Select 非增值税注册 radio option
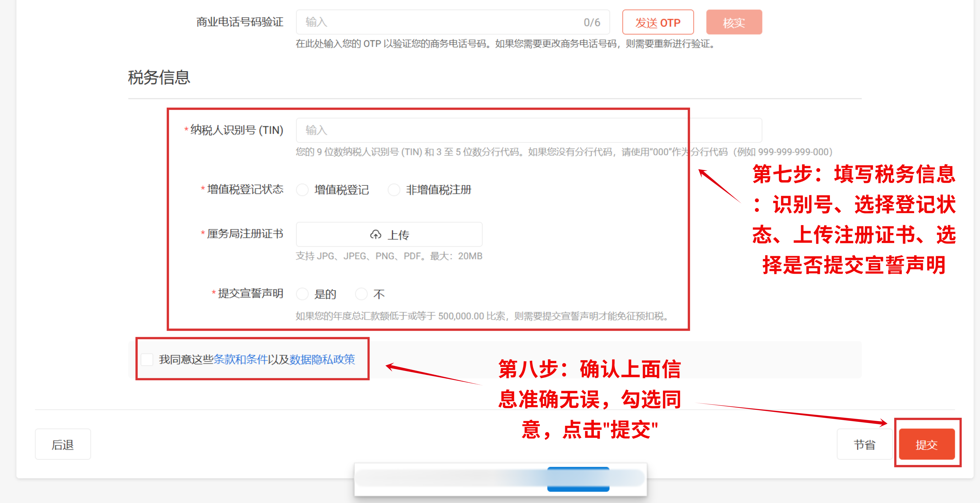The width and height of the screenshot is (980, 503). [x=394, y=189]
